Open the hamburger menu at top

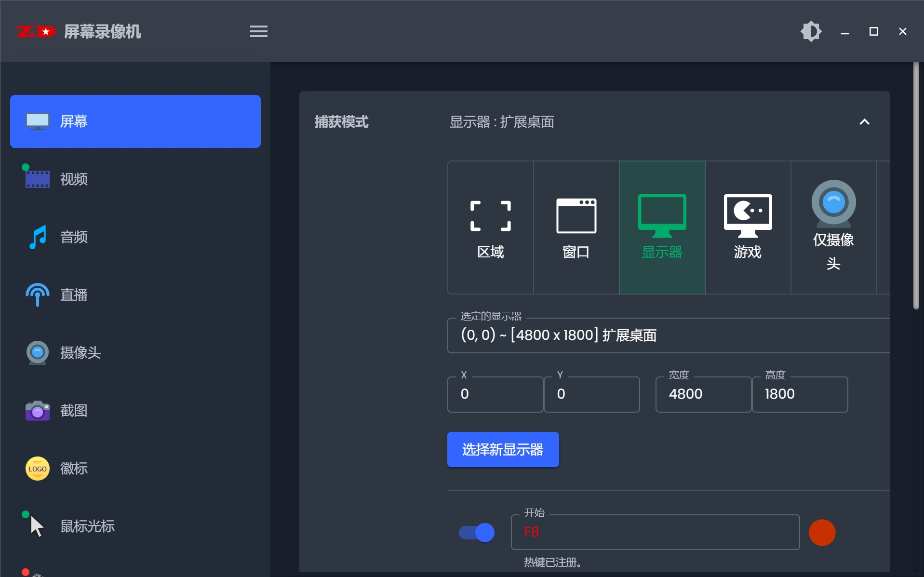258,31
